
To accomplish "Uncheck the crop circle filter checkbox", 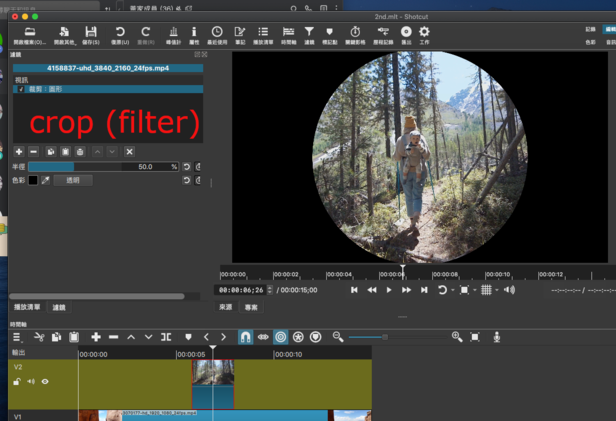I will point(20,89).
